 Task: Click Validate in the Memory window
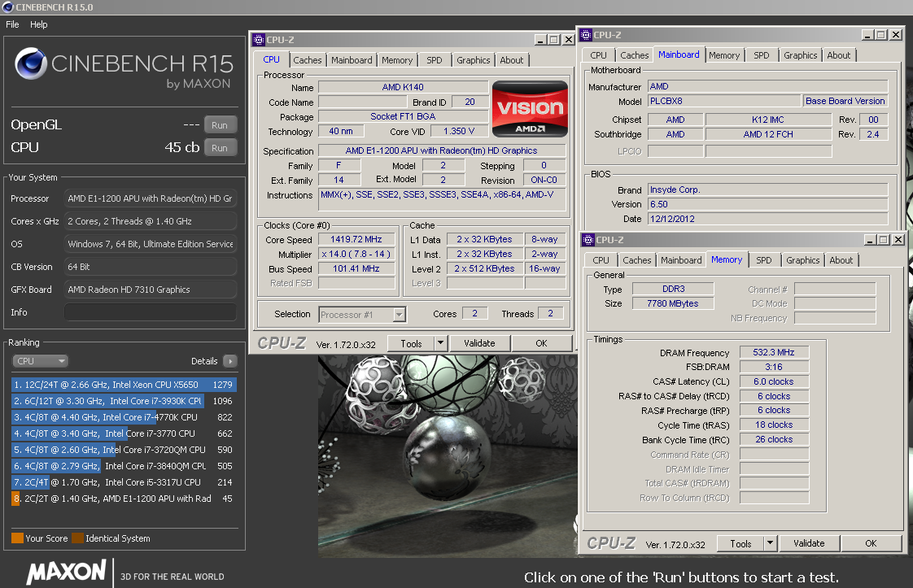coord(809,544)
